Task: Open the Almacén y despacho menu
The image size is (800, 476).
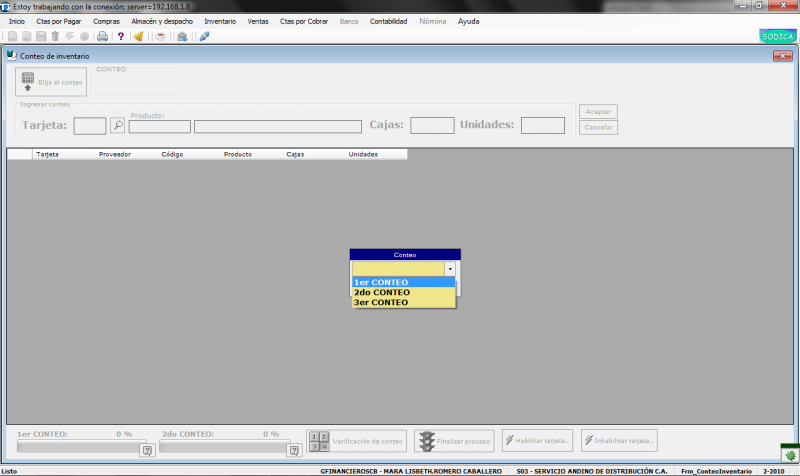Action: point(162,21)
